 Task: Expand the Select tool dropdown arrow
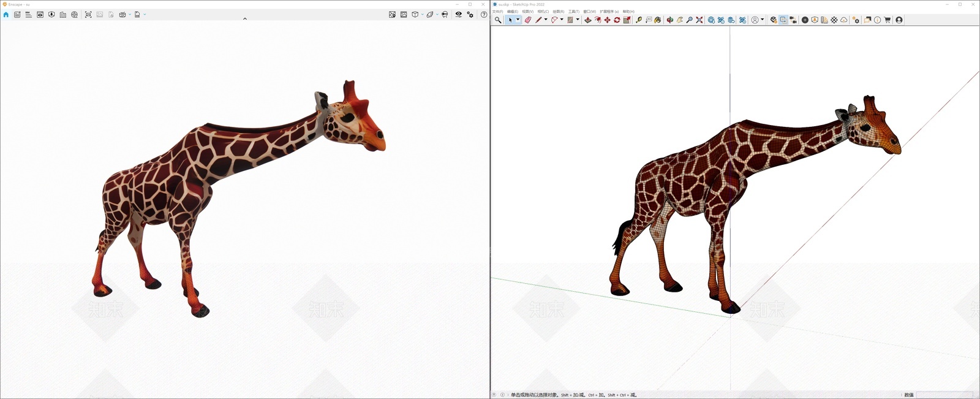(x=518, y=20)
